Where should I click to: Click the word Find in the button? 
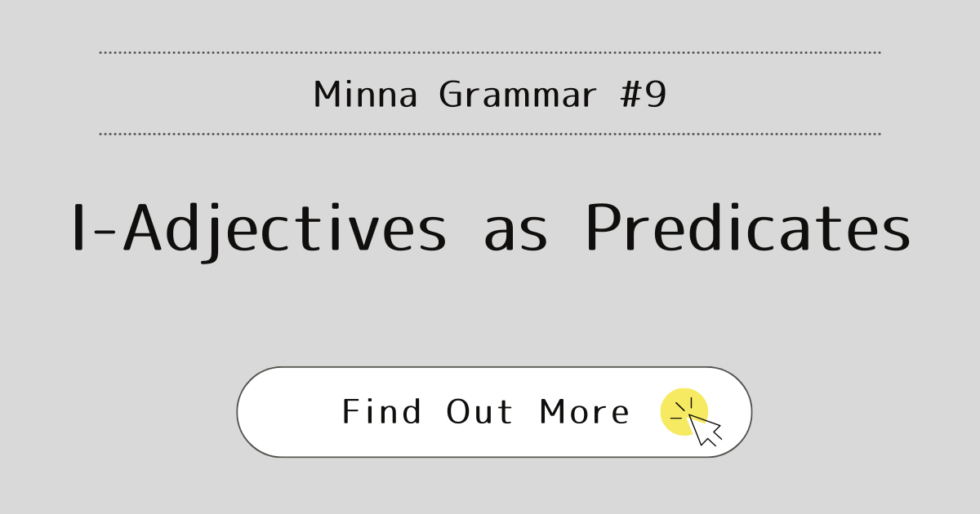tap(381, 412)
